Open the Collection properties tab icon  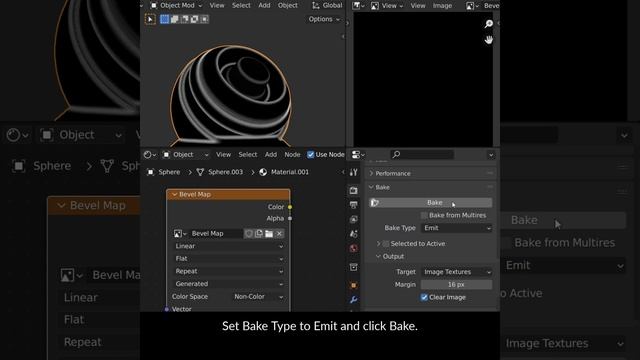pos(353,267)
